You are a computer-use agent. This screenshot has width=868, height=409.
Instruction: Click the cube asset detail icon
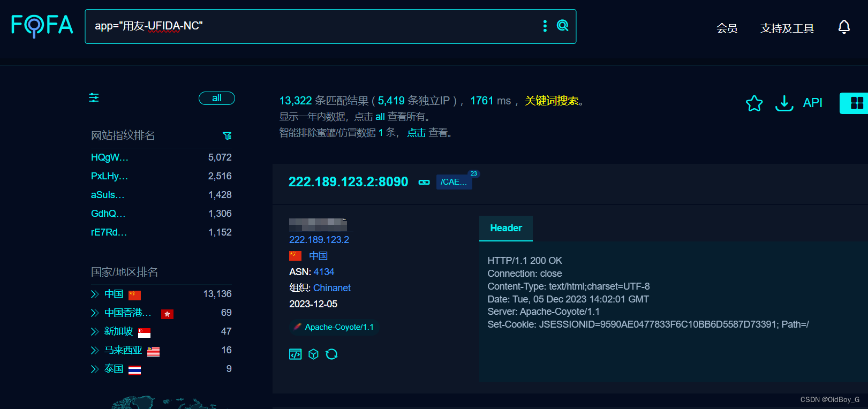pos(314,354)
